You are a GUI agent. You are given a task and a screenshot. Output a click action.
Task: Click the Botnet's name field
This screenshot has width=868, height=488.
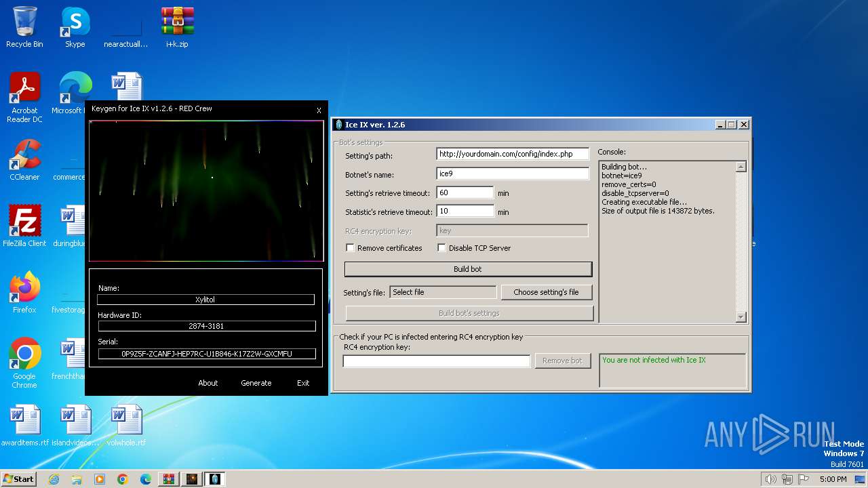coord(513,174)
